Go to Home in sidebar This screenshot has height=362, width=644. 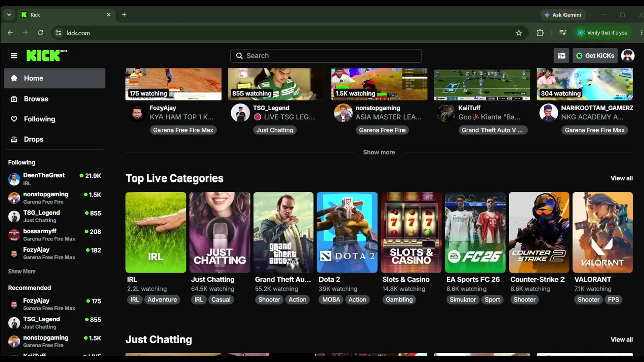click(x=54, y=78)
